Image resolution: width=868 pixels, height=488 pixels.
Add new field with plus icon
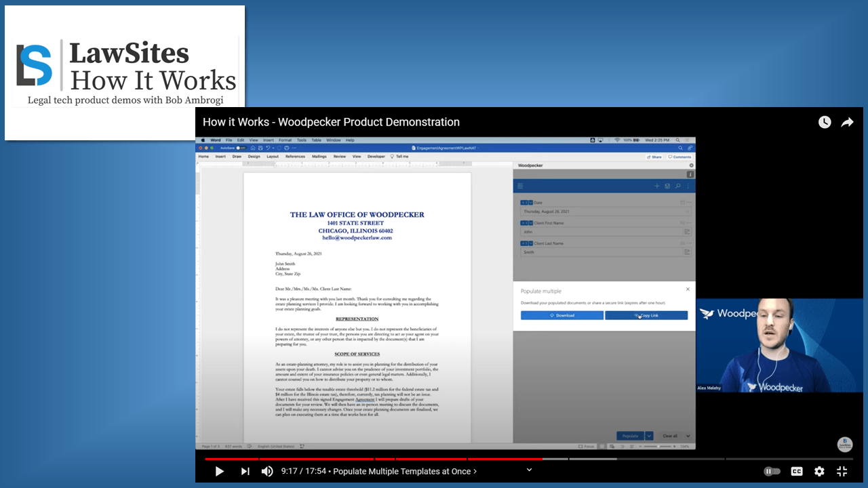(656, 186)
